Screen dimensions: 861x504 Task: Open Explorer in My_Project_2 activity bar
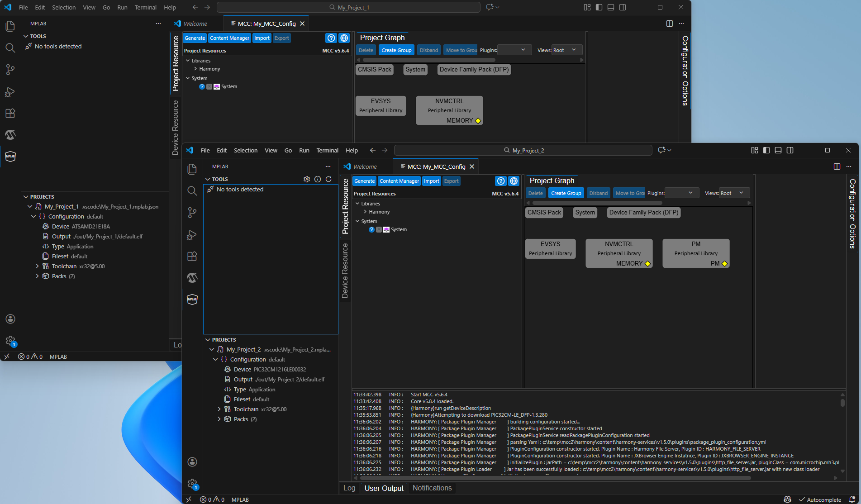pos(192,169)
